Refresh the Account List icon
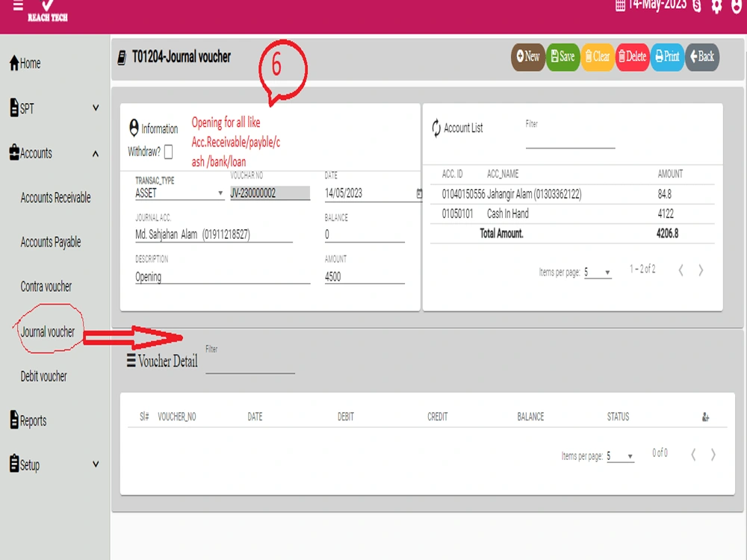Screen dimensions: 747x560 point(436,128)
